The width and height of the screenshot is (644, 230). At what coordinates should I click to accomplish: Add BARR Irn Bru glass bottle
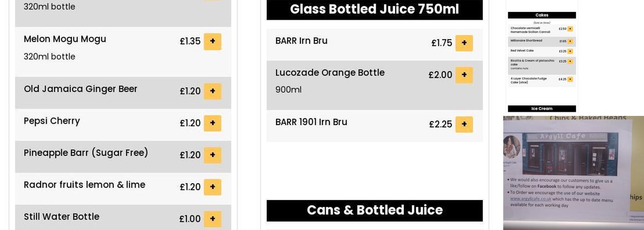click(x=464, y=43)
